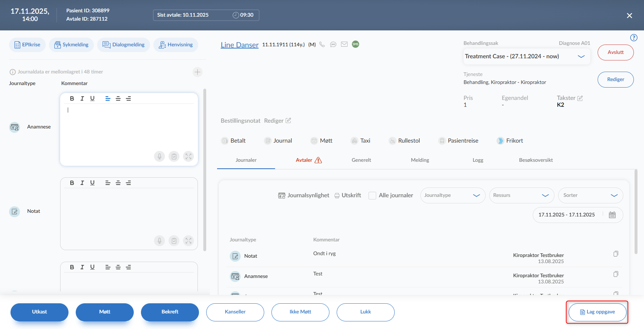Expand the Anamnese editor to fullscreen
Image resolution: width=644 pixels, height=329 pixels.
188,156
